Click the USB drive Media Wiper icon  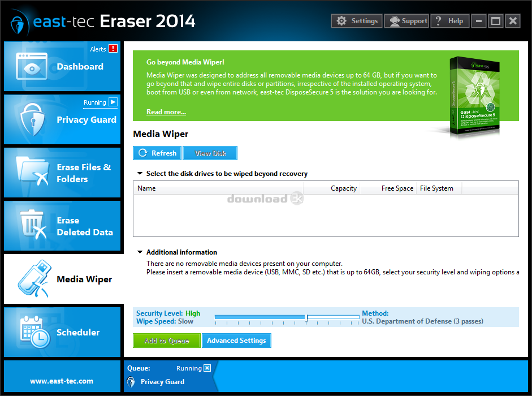(x=34, y=278)
